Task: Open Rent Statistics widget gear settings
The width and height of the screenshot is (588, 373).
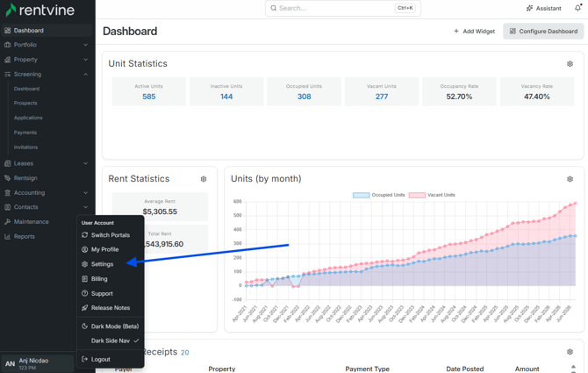Action: (204, 179)
